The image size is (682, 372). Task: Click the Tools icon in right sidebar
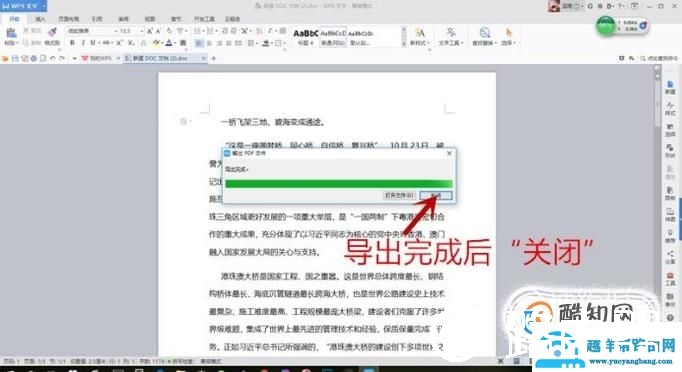tap(670, 278)
